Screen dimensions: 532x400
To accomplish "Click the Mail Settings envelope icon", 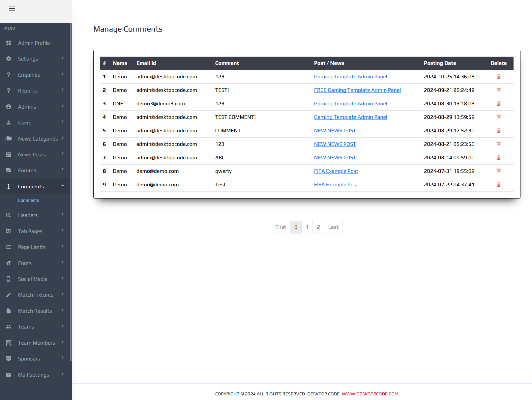I will coord(9,375).
